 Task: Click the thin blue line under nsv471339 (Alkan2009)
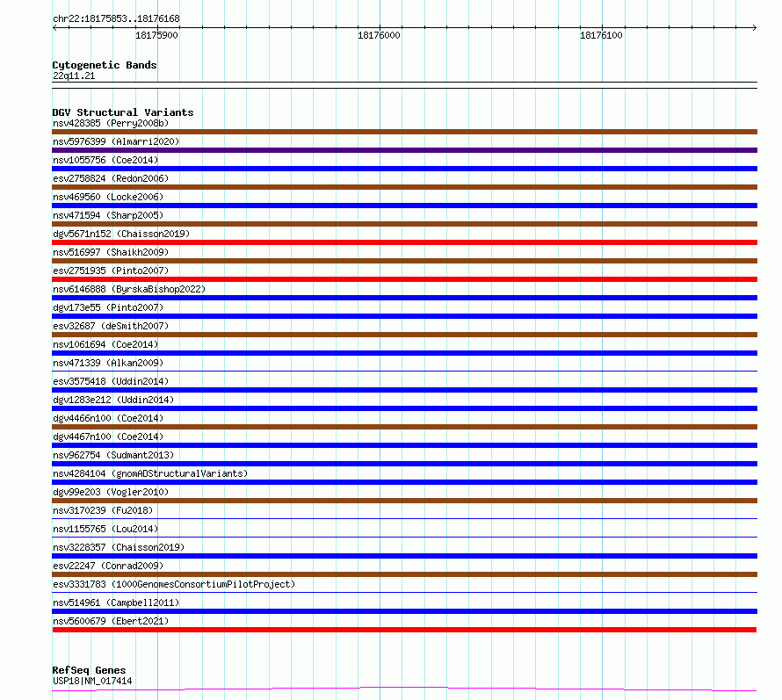[x=404, y=371]
